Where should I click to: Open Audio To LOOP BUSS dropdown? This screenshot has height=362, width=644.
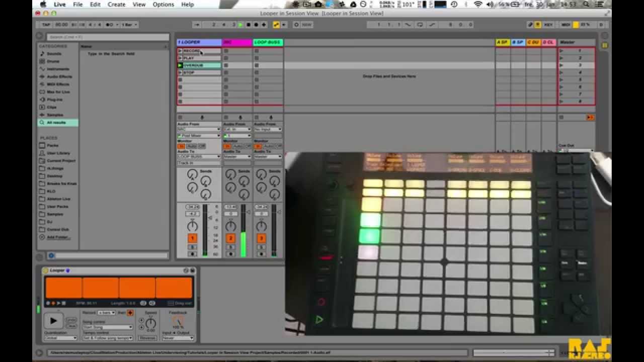click(x=199, y=157)
